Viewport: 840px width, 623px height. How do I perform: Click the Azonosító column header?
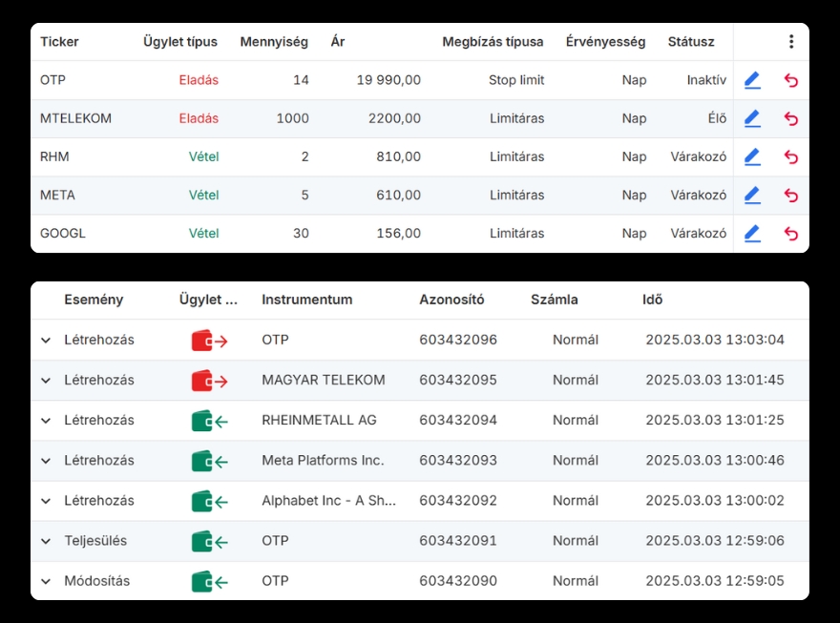451,300
